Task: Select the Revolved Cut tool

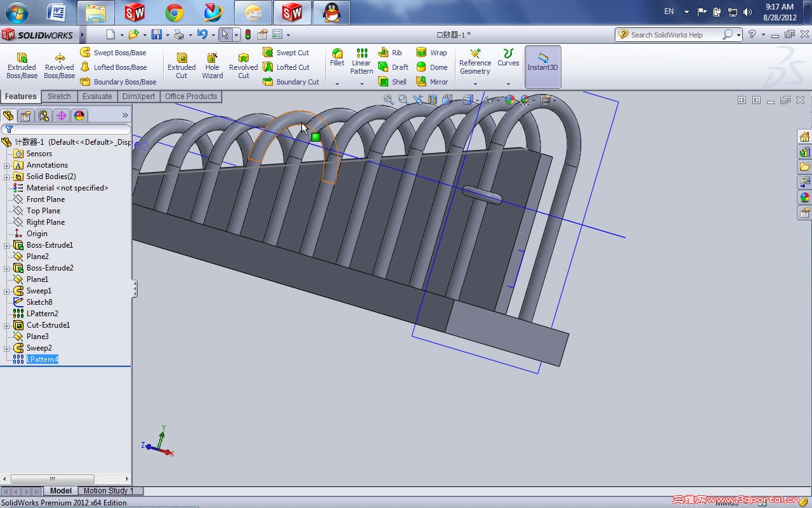Action: [243, 66]
